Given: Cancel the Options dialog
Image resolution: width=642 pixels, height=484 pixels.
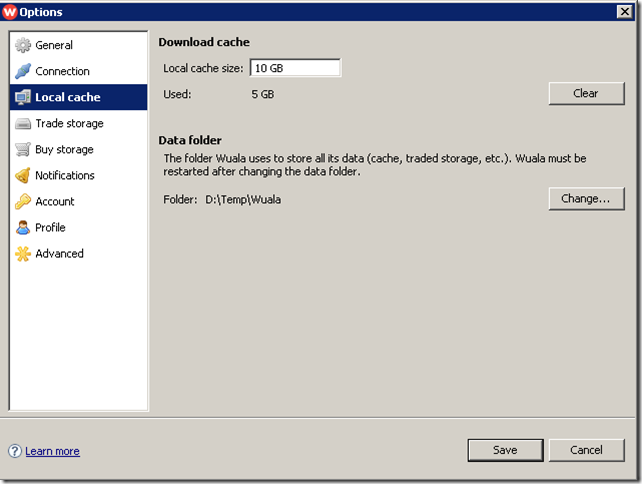Looking at the screenshot, I should (586, 450).
